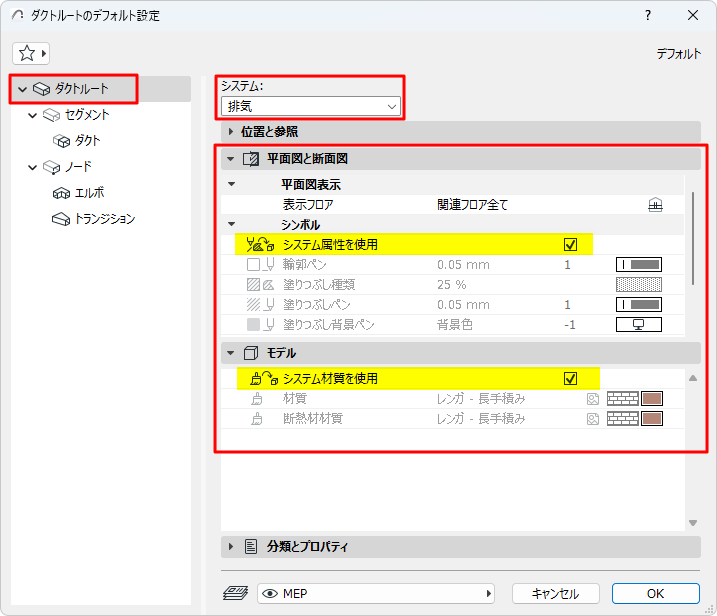Toggle the 輪郭ペン override checkbox
The image size is (717, 616).
(253, 265)
